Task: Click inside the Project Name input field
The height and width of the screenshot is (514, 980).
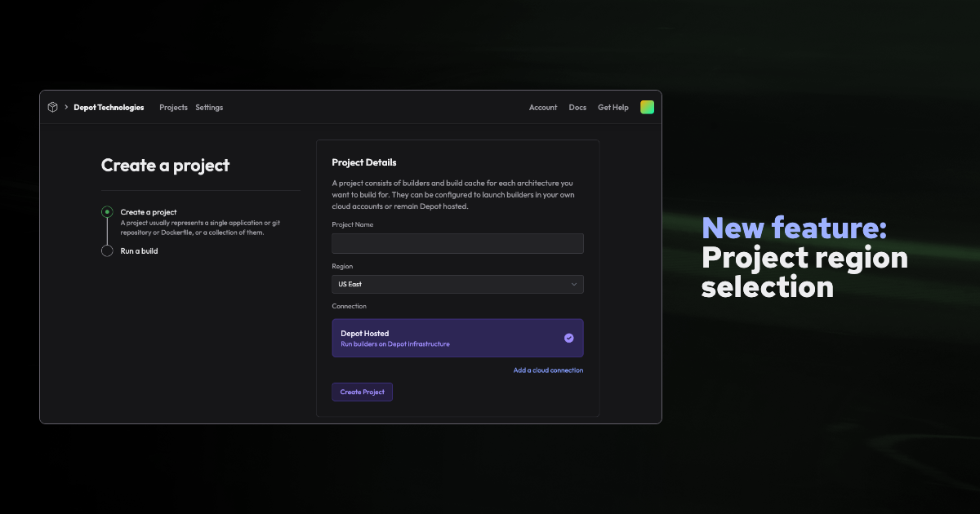Action: point(457,243)
